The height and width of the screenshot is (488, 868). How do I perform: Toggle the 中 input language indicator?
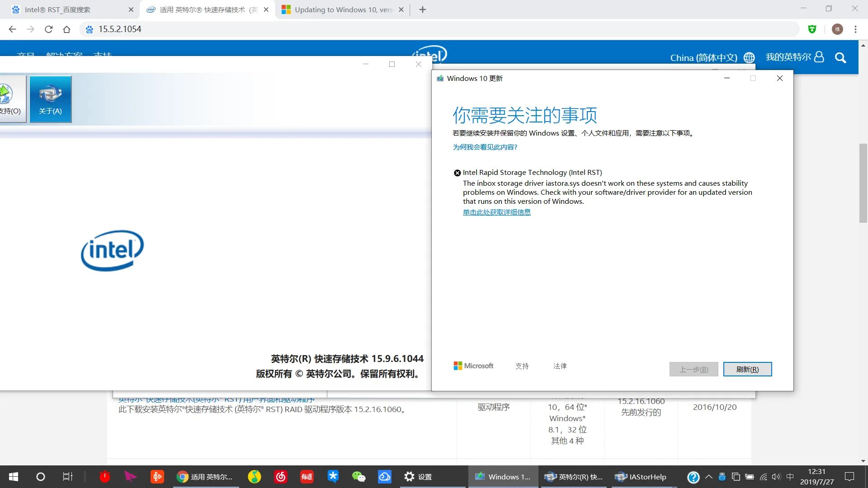(x=790, y=477)
